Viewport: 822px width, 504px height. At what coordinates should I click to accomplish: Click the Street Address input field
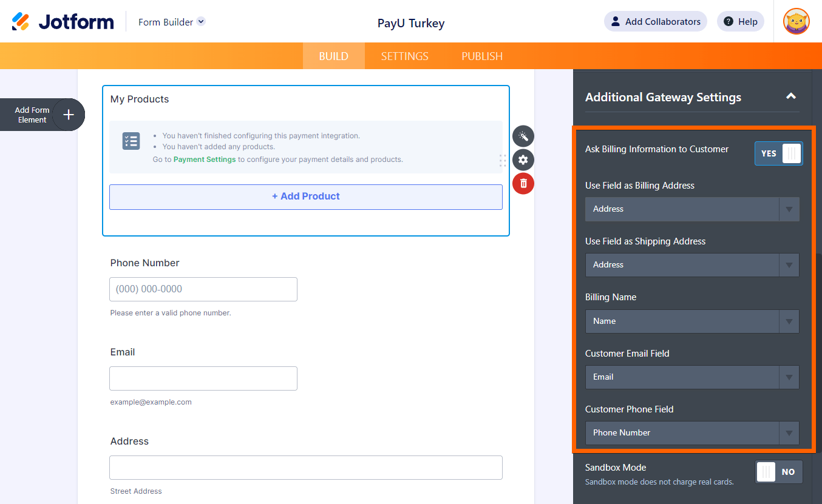tap(306, 468)
